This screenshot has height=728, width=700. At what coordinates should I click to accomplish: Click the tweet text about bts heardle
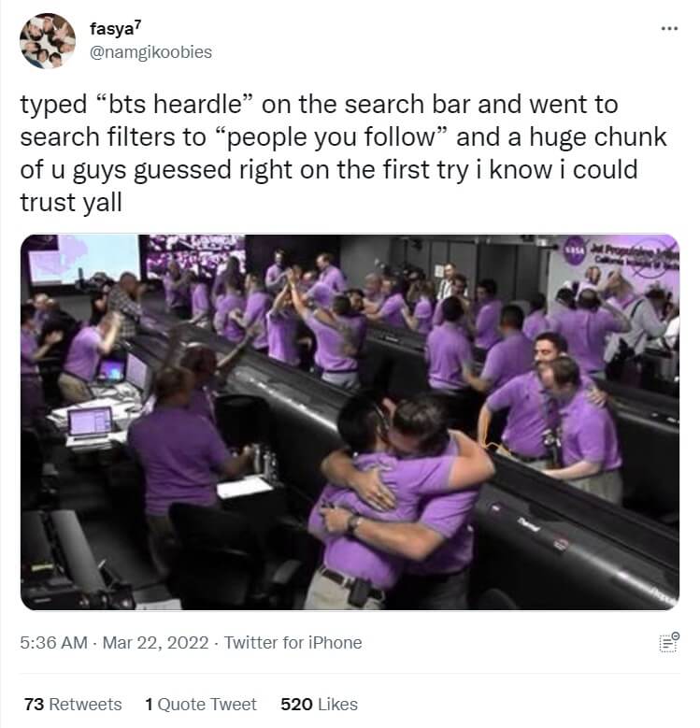pyautogui.click(x=344, y=153)
